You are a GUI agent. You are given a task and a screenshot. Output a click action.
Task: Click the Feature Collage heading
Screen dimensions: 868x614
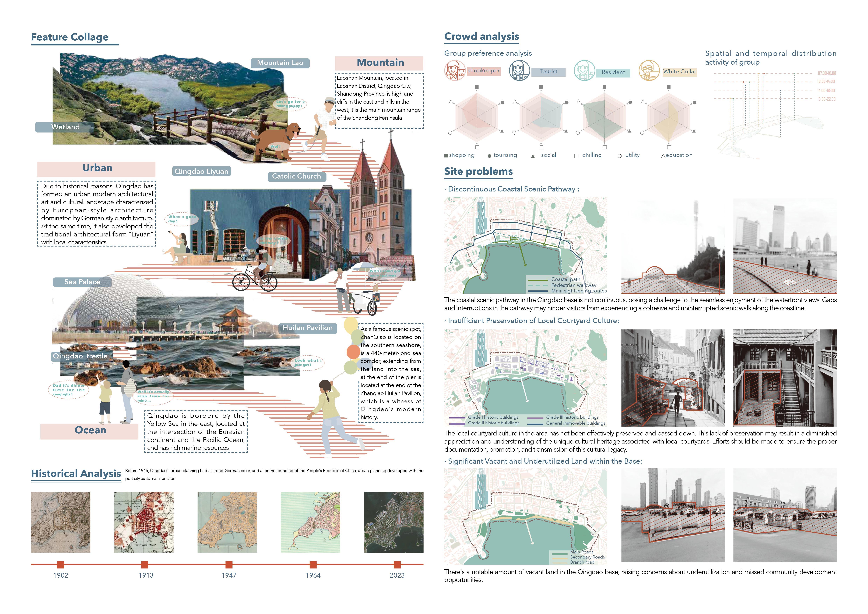[x=70, y=37]
